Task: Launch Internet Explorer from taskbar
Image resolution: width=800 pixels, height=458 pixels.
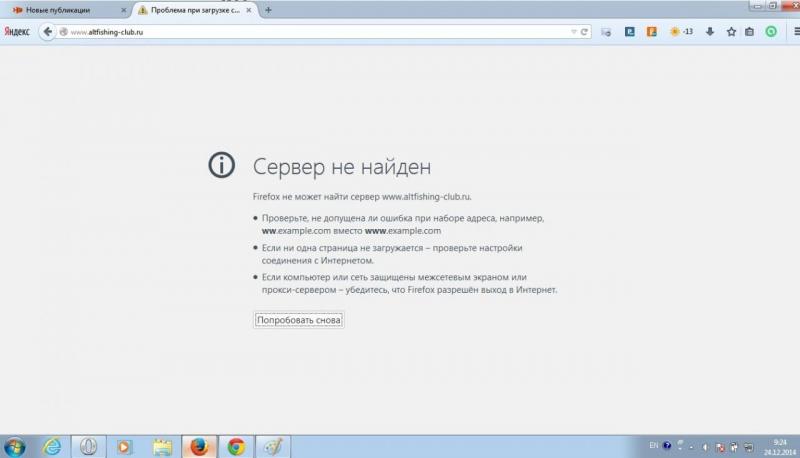Action: click(52, 447)
